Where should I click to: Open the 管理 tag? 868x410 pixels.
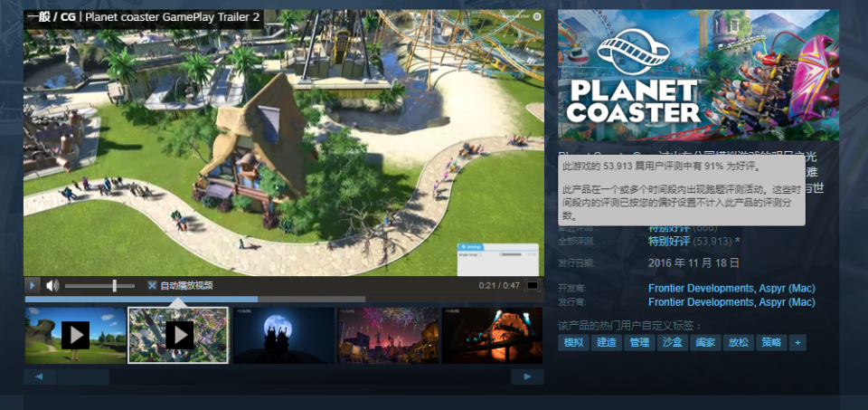tap(639, 342)
